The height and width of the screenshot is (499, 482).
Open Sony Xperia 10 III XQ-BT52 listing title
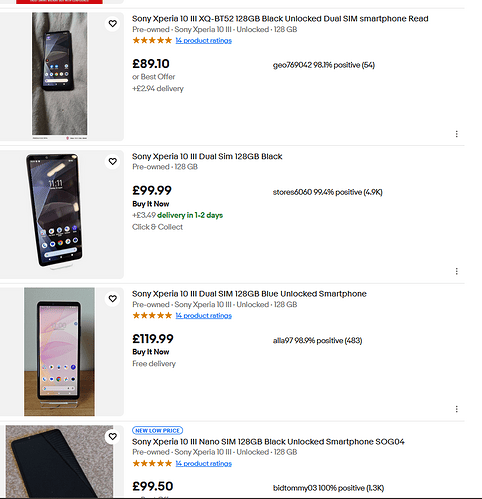280,19
